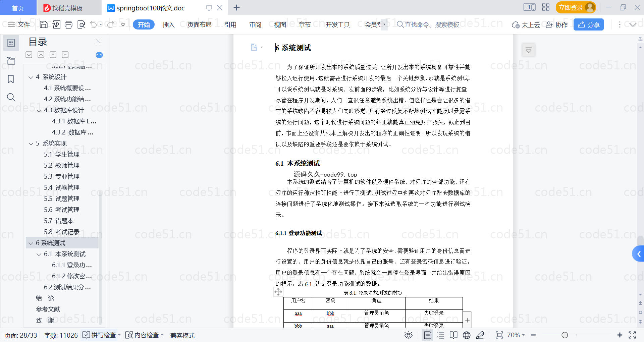The height and width of the screenshot is (342, 644).
Task: Toggle writing mode pen icon
Action: (480, 335)
